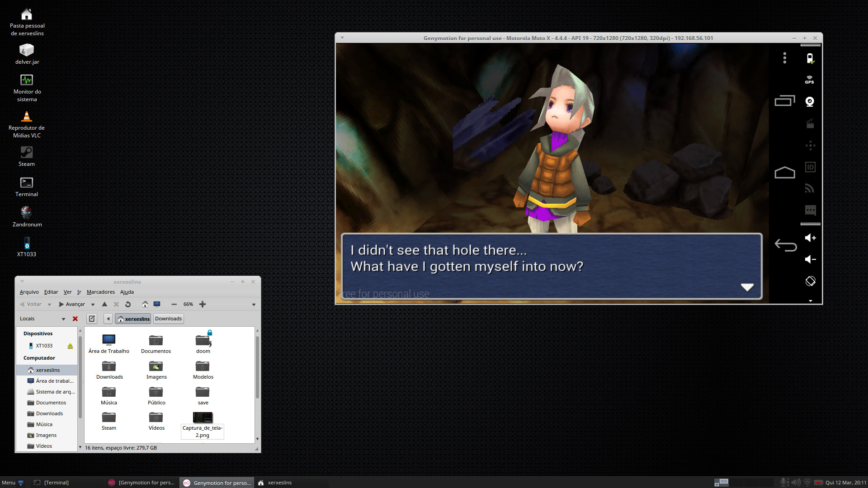The height and width of the screenshot is (488, 868).
Task: Go to home folder via toolbar
Action: coord(145,304)
